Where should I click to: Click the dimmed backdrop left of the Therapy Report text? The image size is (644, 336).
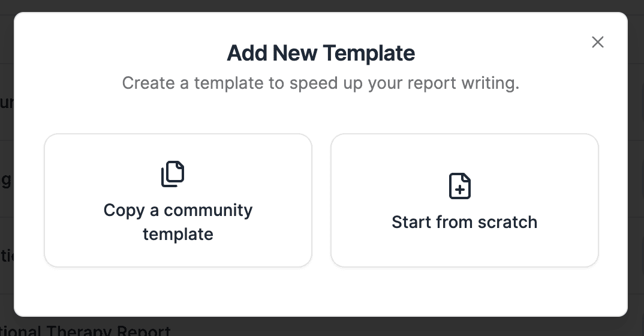coord(5,324)
